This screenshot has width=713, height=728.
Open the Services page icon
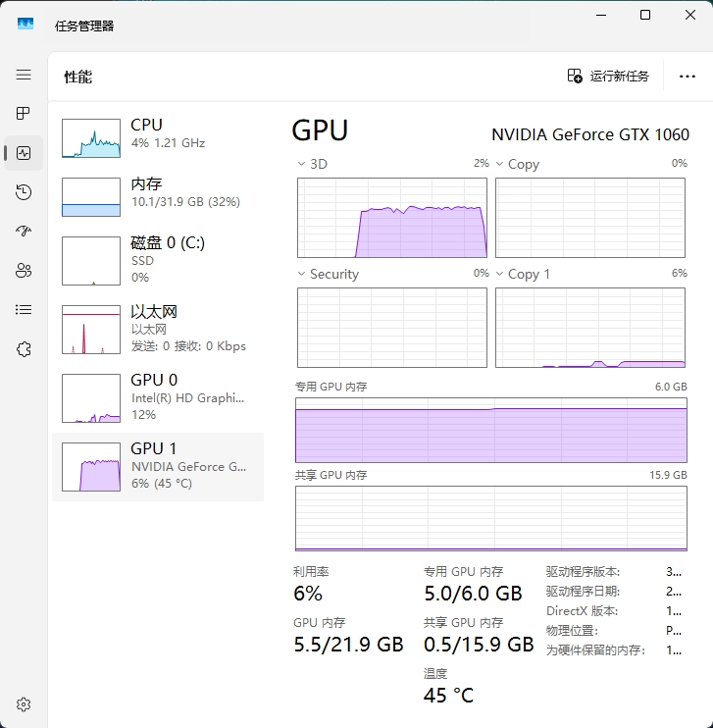click(24, 349)
